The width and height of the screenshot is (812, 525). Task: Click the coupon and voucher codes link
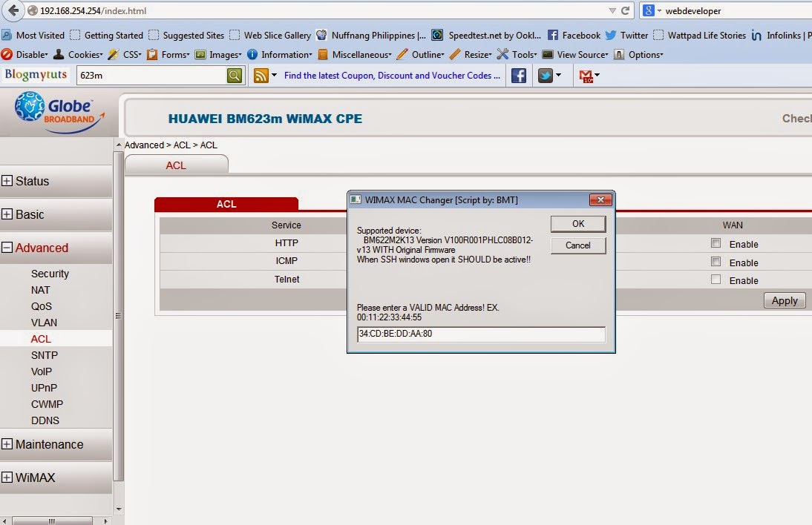[x=392, y=76]
